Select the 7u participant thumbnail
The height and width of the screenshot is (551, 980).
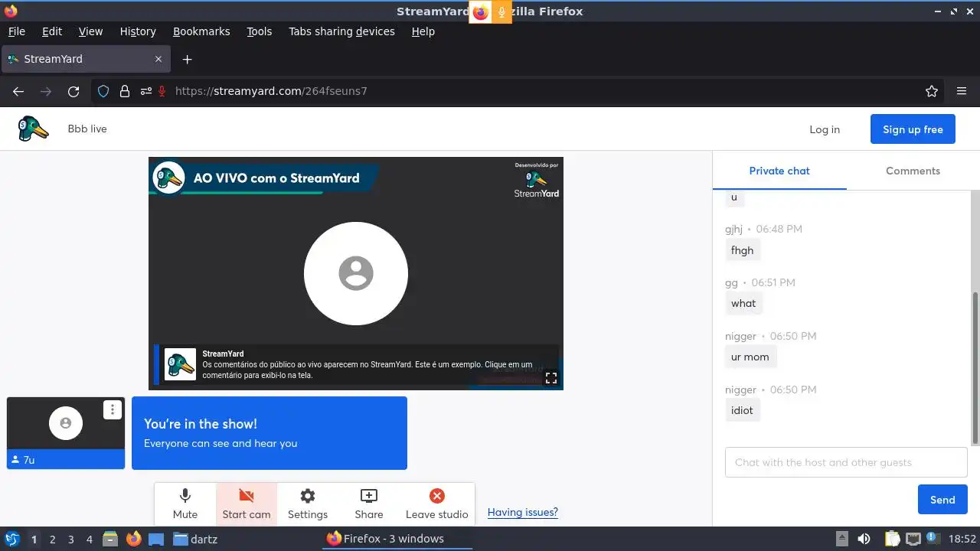coord(66,432)
